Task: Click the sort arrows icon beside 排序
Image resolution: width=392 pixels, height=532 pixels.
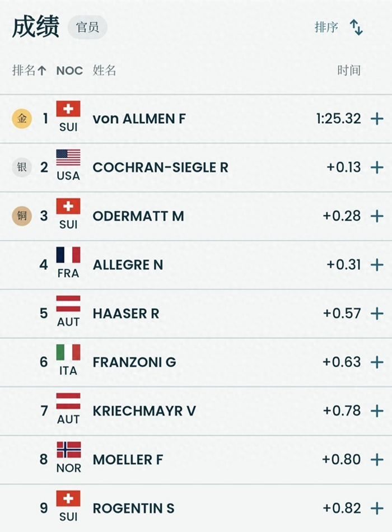Action: coord(356,27)
